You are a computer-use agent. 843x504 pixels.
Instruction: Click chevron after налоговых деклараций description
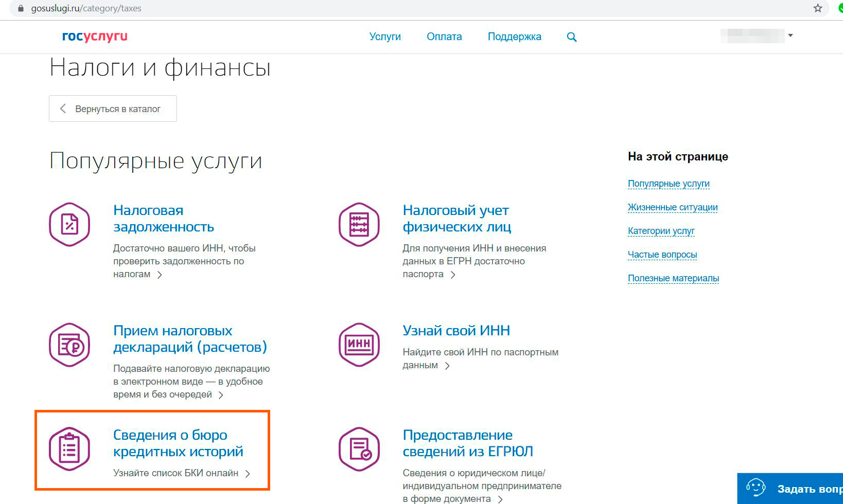pos(221,395)
